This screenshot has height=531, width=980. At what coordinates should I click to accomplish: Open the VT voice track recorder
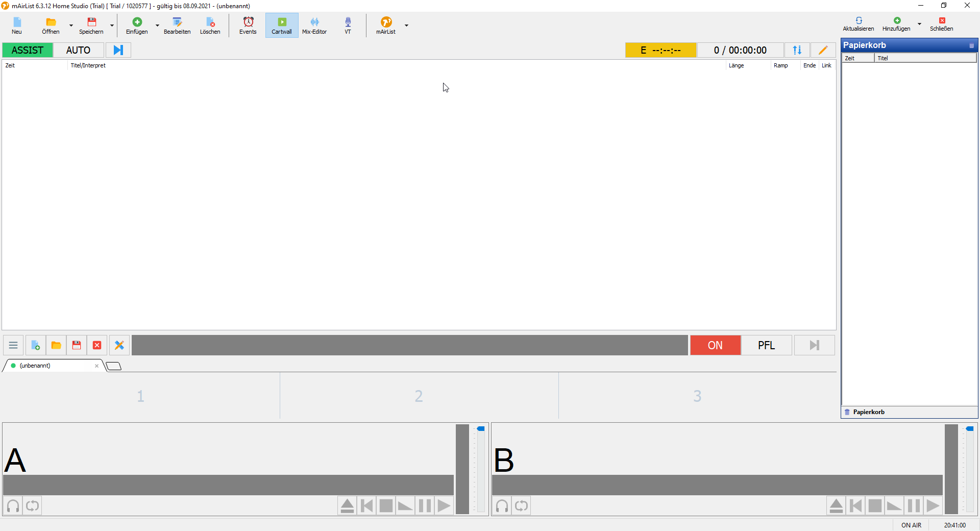[348, 25]
